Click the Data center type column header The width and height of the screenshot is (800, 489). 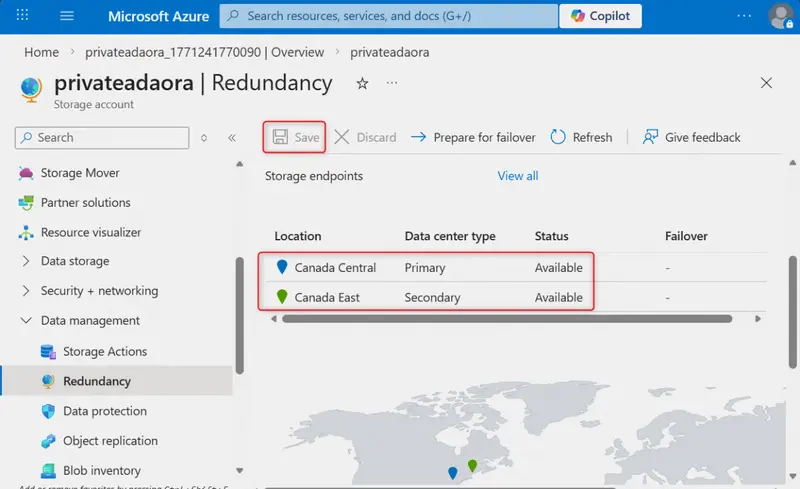click(450, 236)
